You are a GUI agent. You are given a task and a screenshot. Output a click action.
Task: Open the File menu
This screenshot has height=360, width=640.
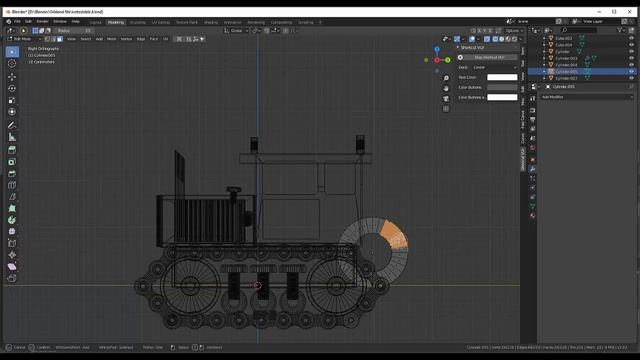coord(17,22)
